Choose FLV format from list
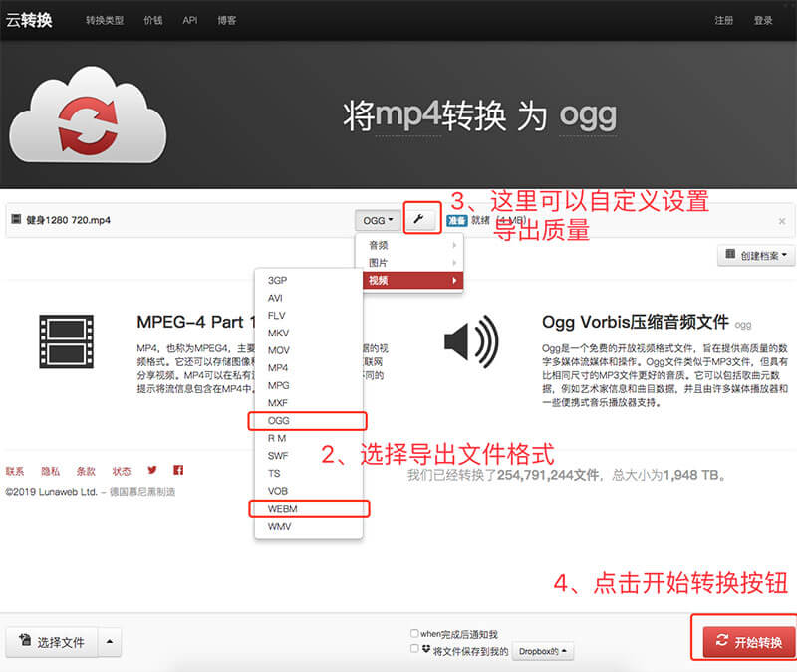This screenshot has height=672, width=797. coord(309,316)
